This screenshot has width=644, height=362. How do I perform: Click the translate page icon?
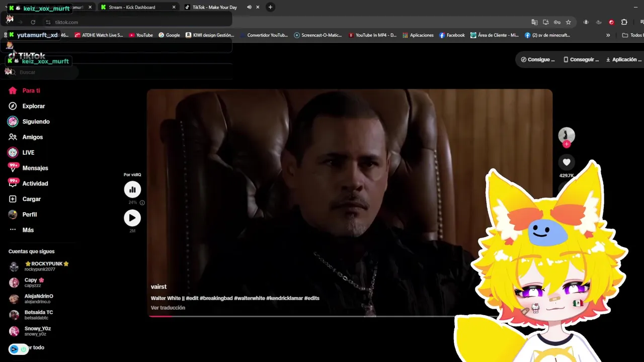(534, 22)
